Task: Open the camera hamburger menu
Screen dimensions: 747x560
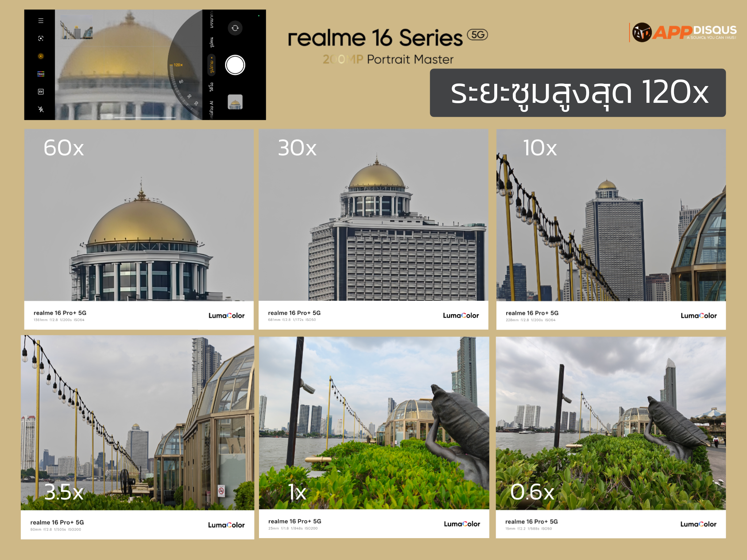Action: pos(41,21)
